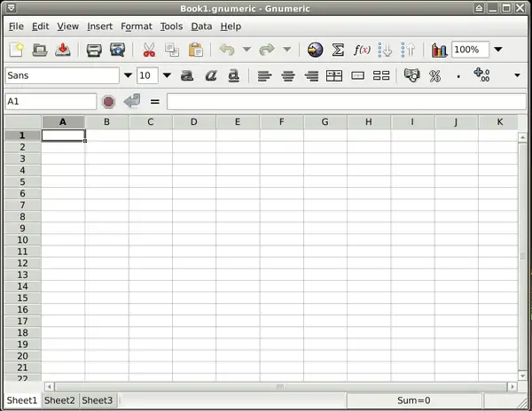
Task: Click the New workbook icon
Action: point(16,50)
